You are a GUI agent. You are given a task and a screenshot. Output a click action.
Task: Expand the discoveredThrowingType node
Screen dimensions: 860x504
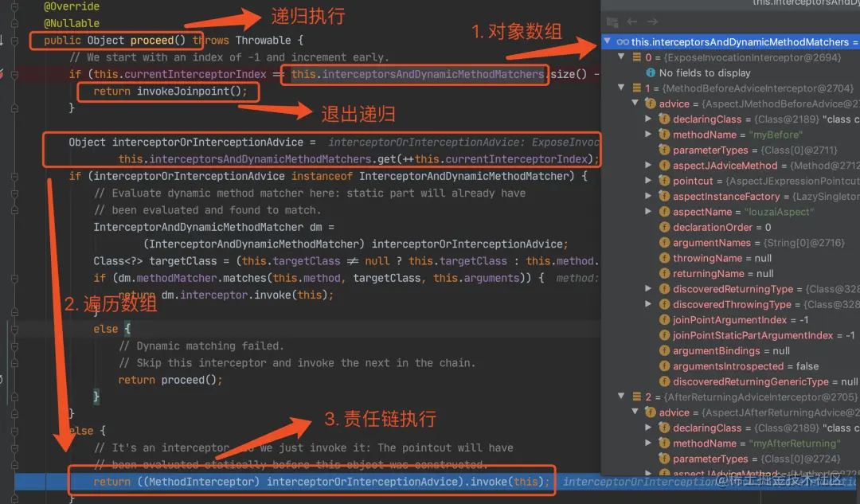[648, 304]
